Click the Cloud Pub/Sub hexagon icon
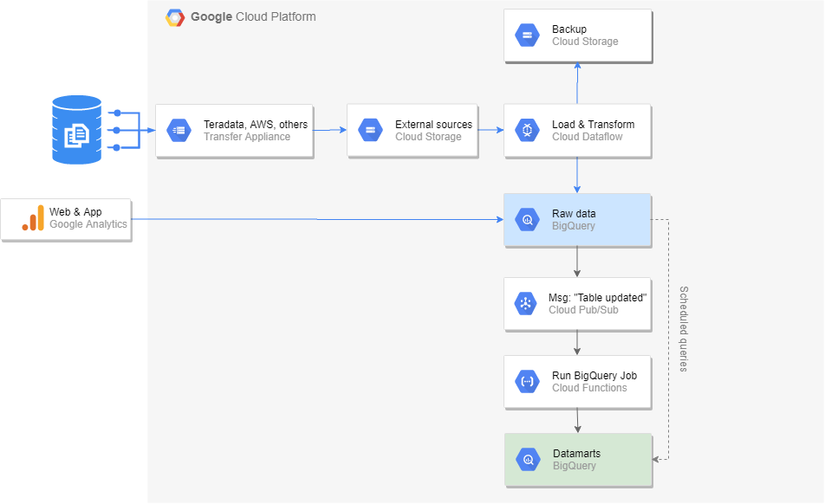 pyautogui.click(x=525, y=304)
